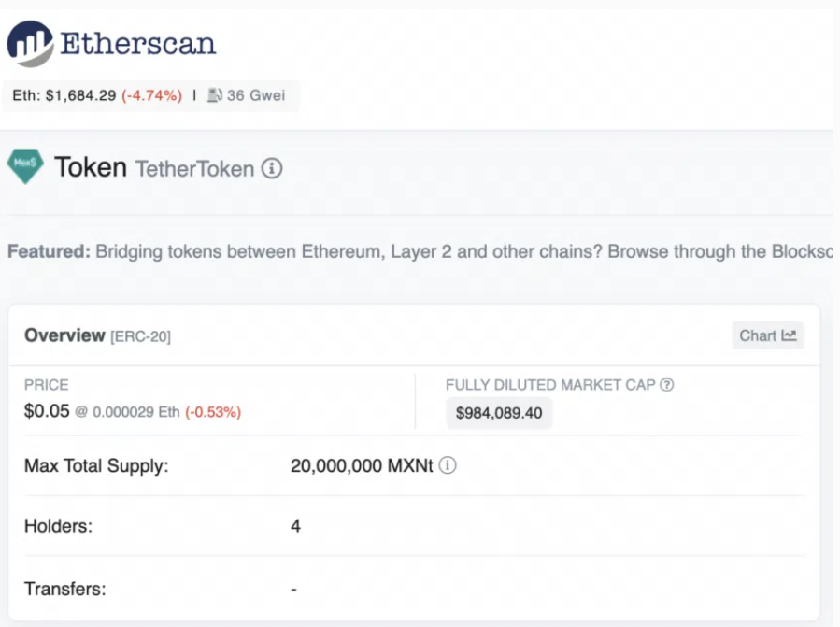Click the token price $0.05
This screenshot has height=627, width=840.
[47, 411]
